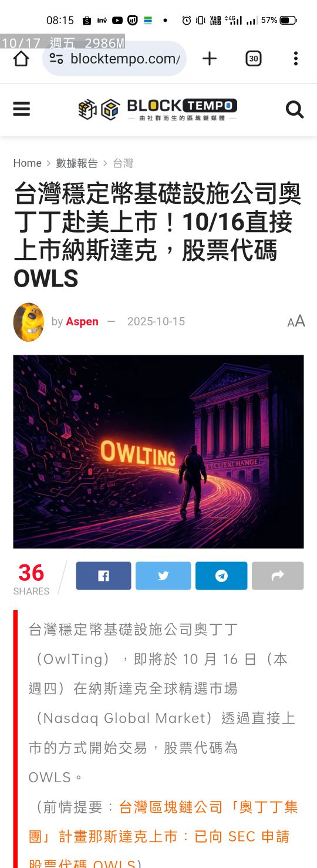317x868 pixels.
Task: Open 台灣 breadcrumb category
Action: pyautogui.click(x=123, y=163)
